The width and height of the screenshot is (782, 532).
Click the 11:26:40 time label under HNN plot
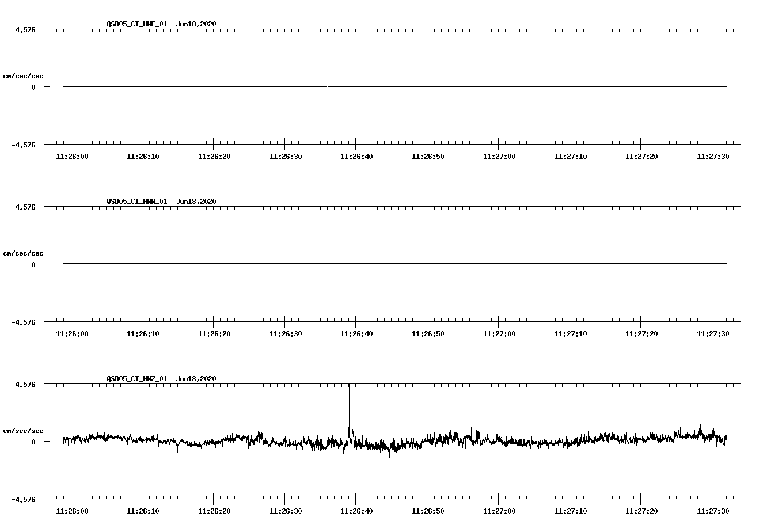coord(356,333)
